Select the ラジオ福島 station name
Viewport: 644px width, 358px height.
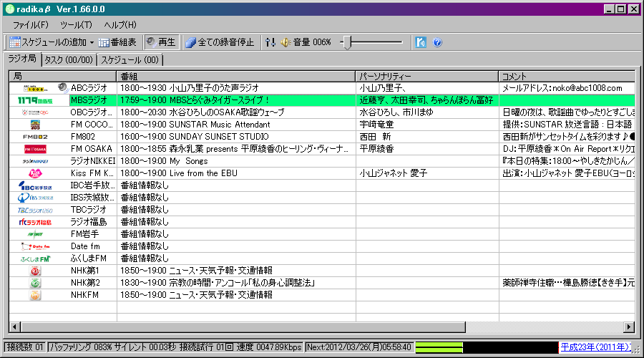pos(88,223)
